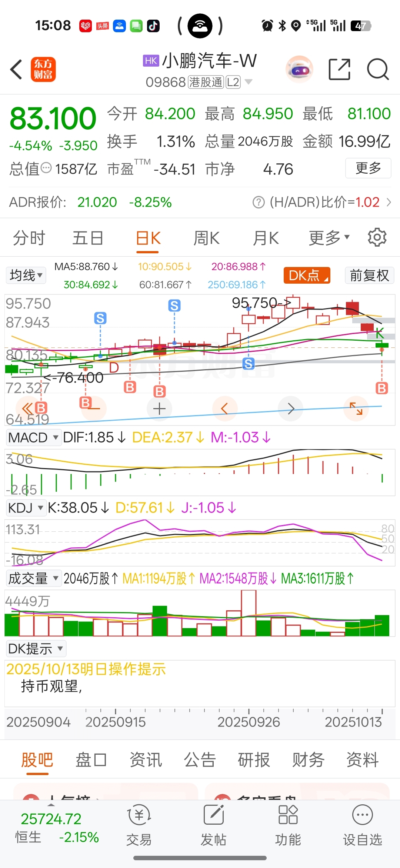Tap the 更多 quote details button
Screen dimensions: 400x868
(x=368, y=168)
